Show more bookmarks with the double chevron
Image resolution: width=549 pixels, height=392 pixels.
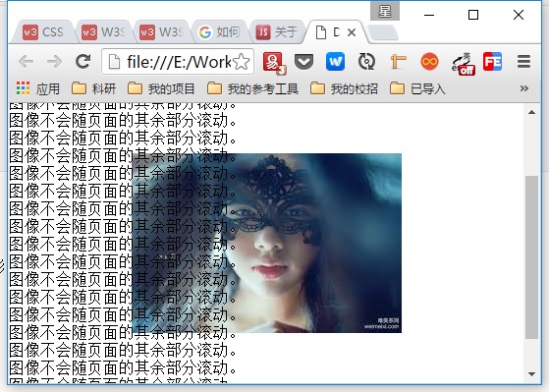(x=524, y=88)
